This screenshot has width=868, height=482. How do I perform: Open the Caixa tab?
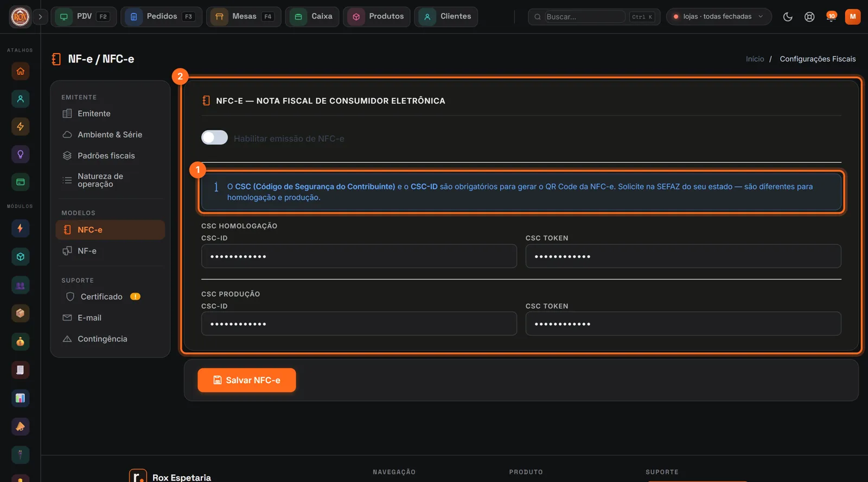point(312,17)
